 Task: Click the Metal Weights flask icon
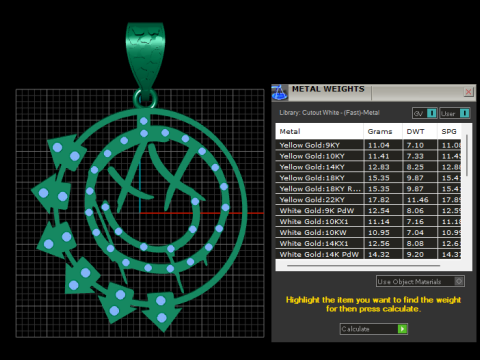[x=280, y=92]
